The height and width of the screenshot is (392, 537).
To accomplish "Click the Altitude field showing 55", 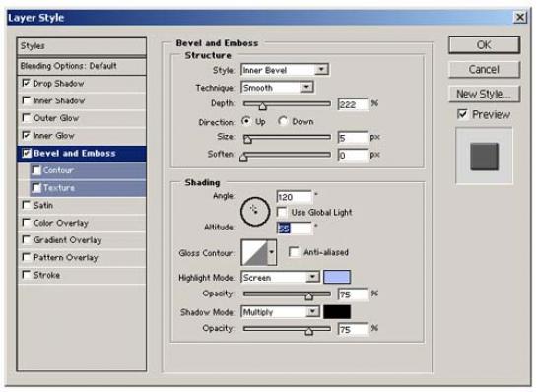I will [295, 229].
